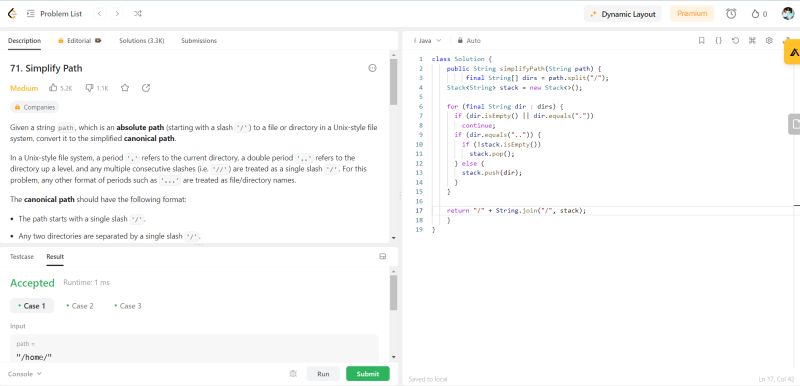The width and height of the screenshot is (800, 386).
Task: Click code line 17 return statement
Action: click(x=516, y=211)
